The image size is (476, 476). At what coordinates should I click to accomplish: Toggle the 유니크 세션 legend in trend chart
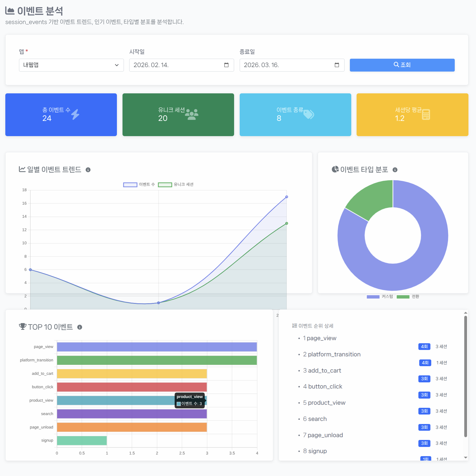[176, 184]
